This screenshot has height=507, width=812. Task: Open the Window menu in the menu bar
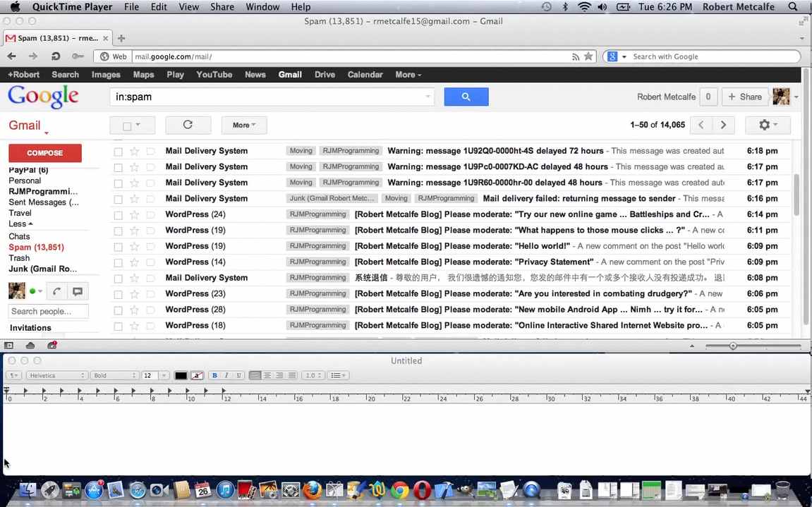262,7
